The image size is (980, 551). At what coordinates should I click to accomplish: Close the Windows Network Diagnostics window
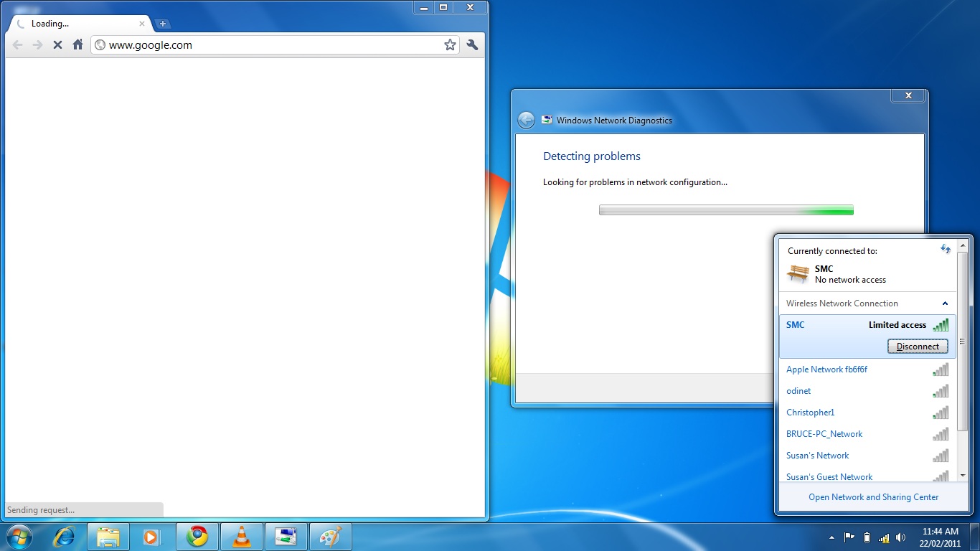908,95
